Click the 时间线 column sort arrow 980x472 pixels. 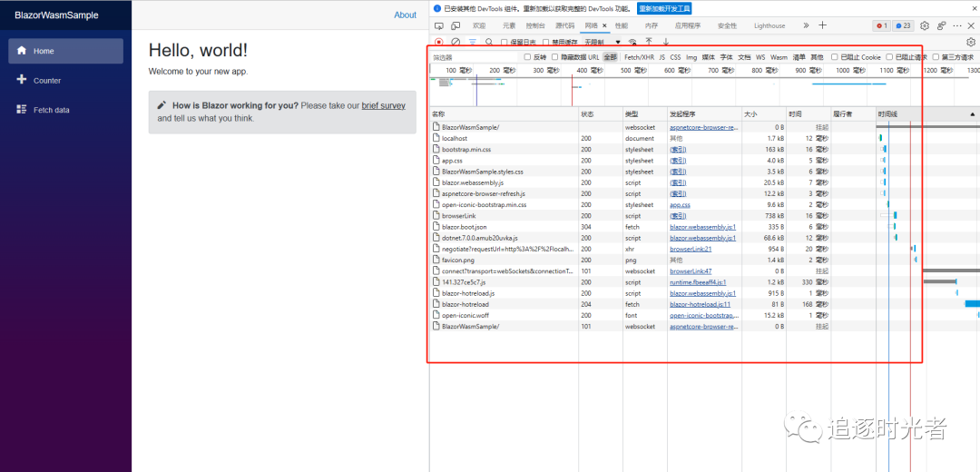click(x=974, y=114)
